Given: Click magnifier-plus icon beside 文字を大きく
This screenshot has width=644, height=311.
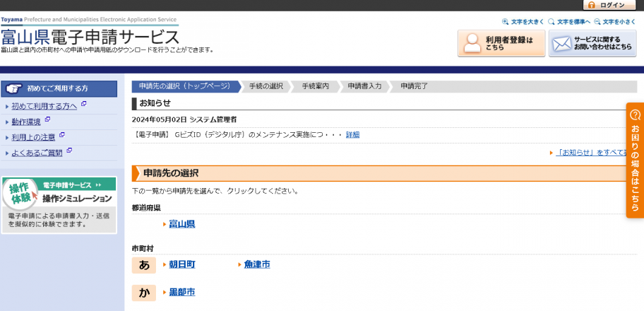Looking at the screenshot, I should coord(505,22).
